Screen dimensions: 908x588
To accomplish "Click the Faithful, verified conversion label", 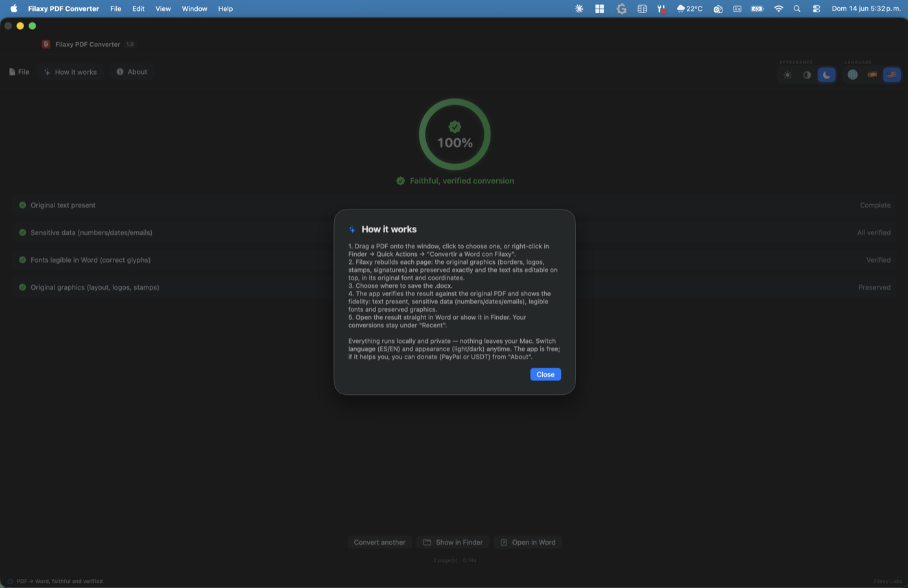I will [462, 181].
